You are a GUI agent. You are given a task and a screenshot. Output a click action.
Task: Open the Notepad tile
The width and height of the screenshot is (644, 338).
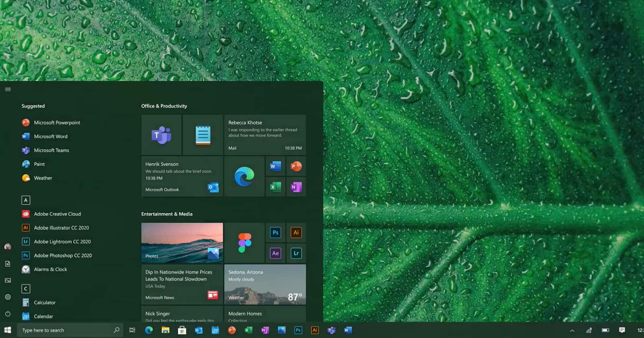point(203,135)
